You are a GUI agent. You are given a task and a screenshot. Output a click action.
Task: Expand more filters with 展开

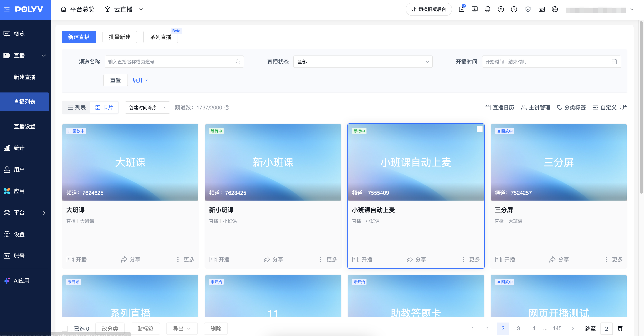click(140, 80)
